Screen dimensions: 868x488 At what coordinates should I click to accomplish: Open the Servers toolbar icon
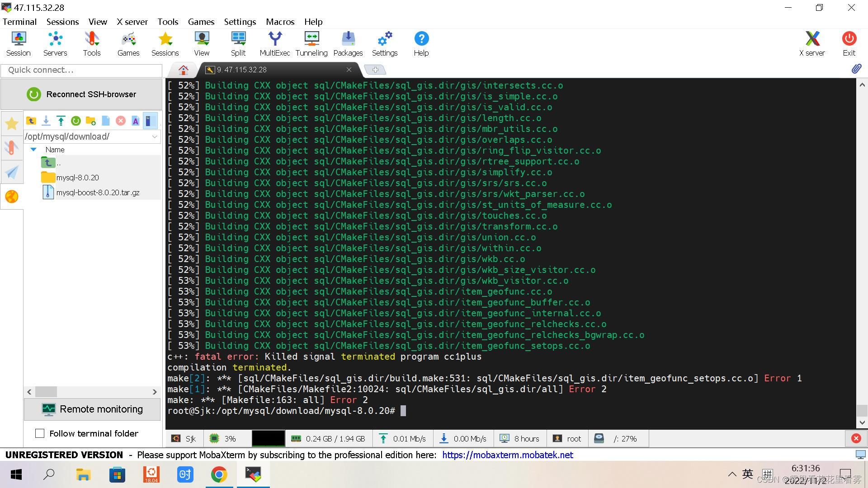(55, 44)
